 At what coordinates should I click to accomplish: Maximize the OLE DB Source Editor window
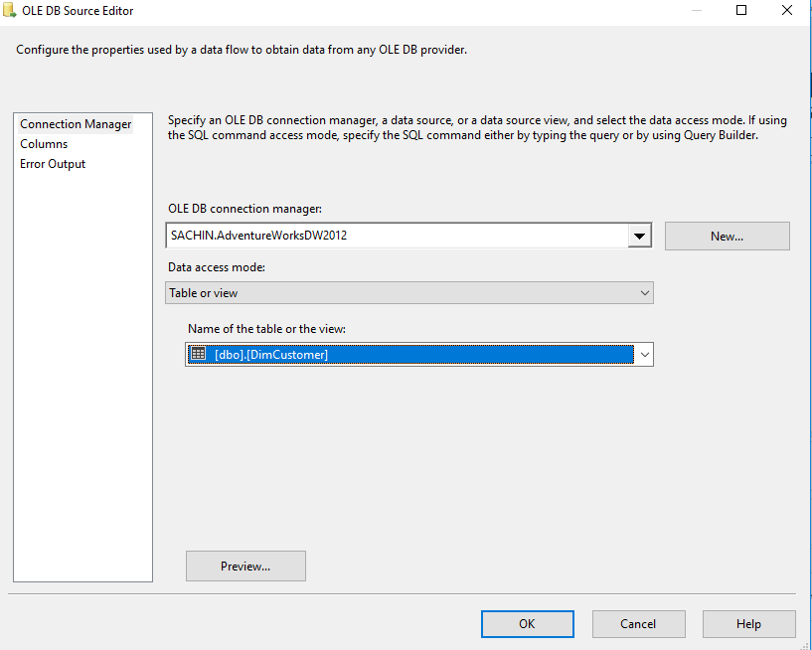[x=741, y=11]
